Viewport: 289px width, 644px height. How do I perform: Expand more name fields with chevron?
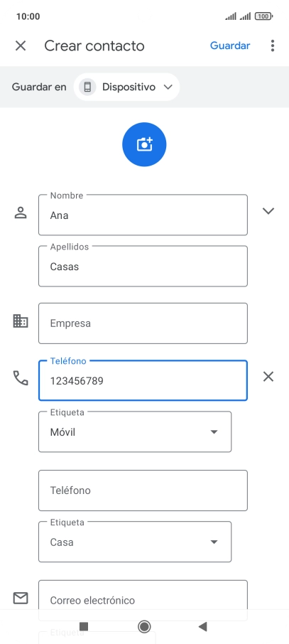[268, 211]
